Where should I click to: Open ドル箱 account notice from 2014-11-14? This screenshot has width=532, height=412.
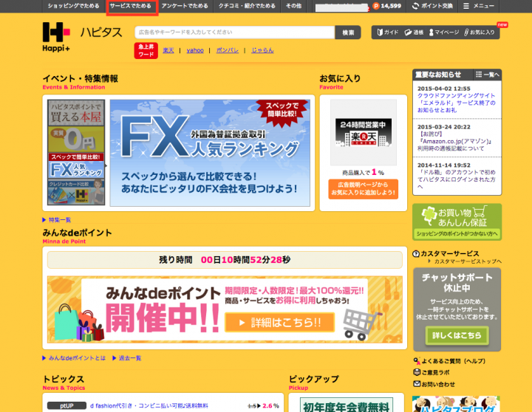(x=457, y=179)
